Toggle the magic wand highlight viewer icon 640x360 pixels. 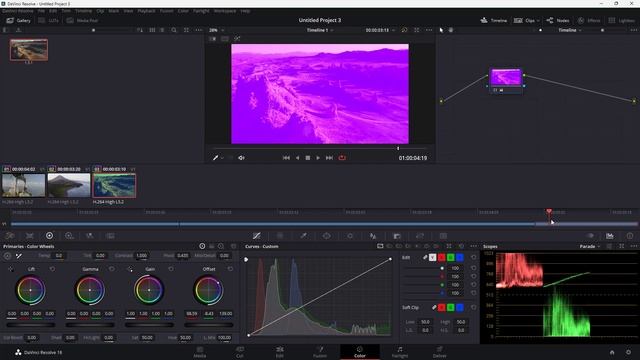(x=237, y=39)
